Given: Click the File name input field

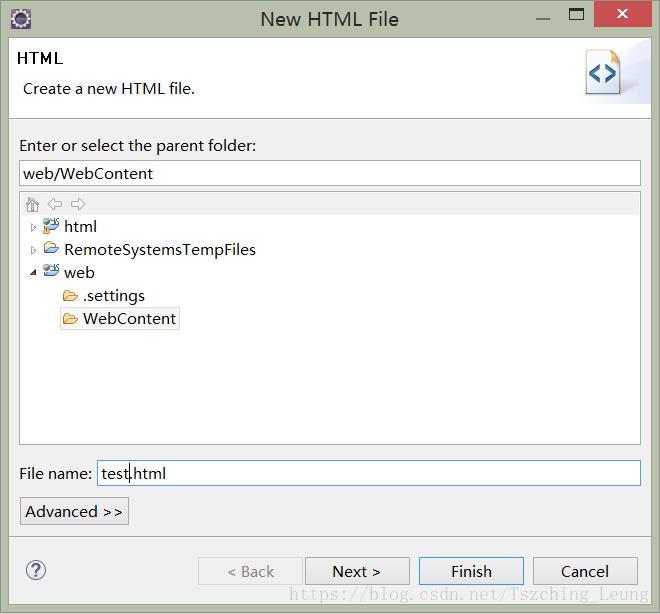Looking at the screenshot, I should coord(369,473).
